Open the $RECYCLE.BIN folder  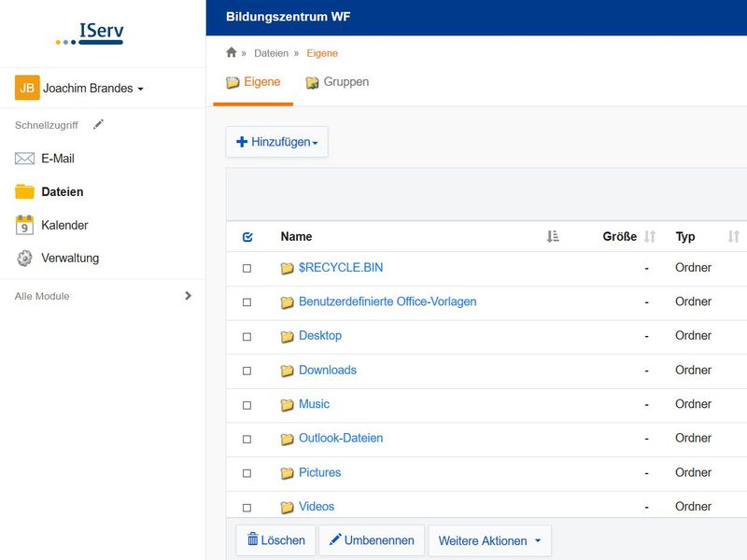click(341, 268)
